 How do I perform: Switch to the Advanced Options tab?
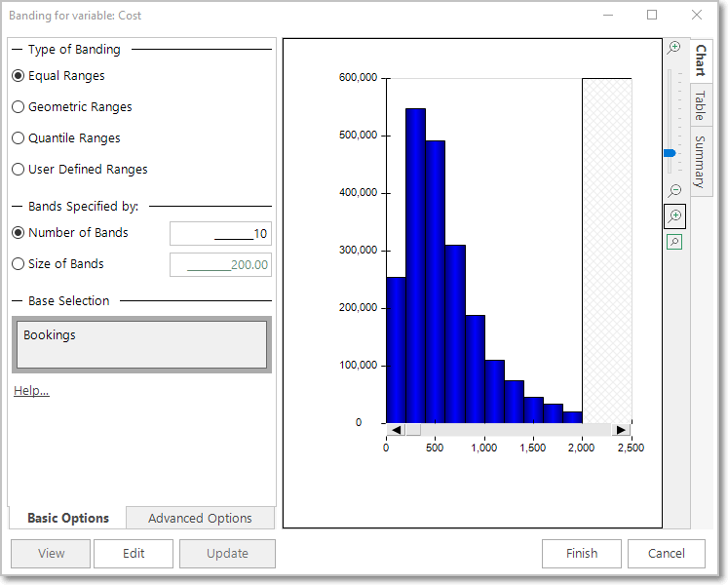tap(200, 518)
